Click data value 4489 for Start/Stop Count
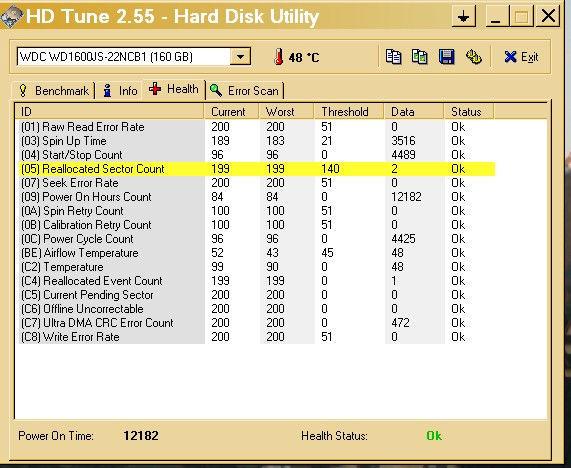Image resolution: width=571 pixels, height=468 pixels. pyautogui.click(x=403, y=155)
